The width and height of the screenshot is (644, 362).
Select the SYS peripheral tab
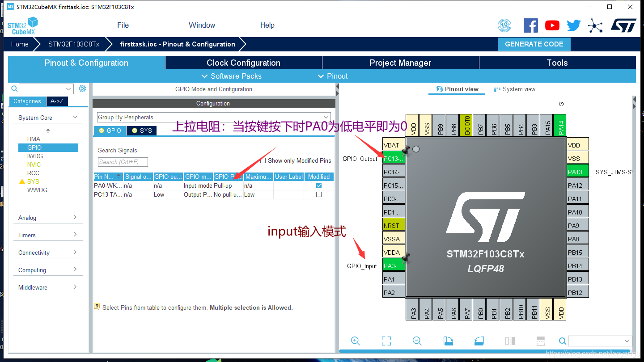[x=141, y=130]
